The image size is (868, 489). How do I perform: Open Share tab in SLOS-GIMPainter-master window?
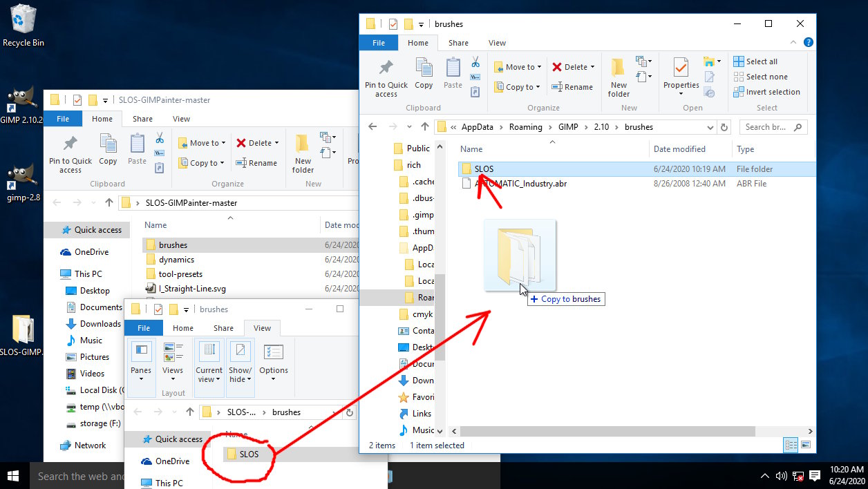(142, 119)
